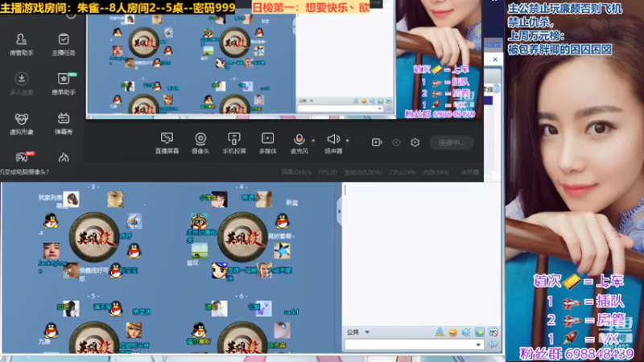
Task: Open the 多人连麦 multi-user mic link
Action: (22, 84)
